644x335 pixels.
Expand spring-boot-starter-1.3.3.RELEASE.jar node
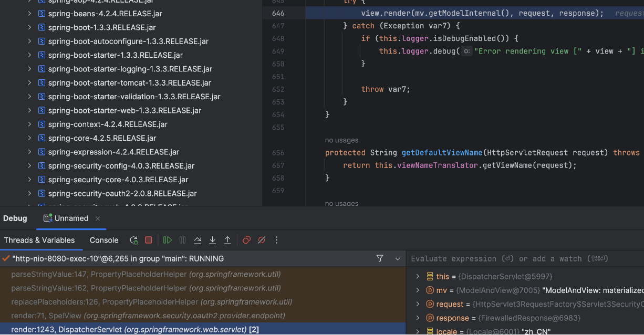point(29,55)
